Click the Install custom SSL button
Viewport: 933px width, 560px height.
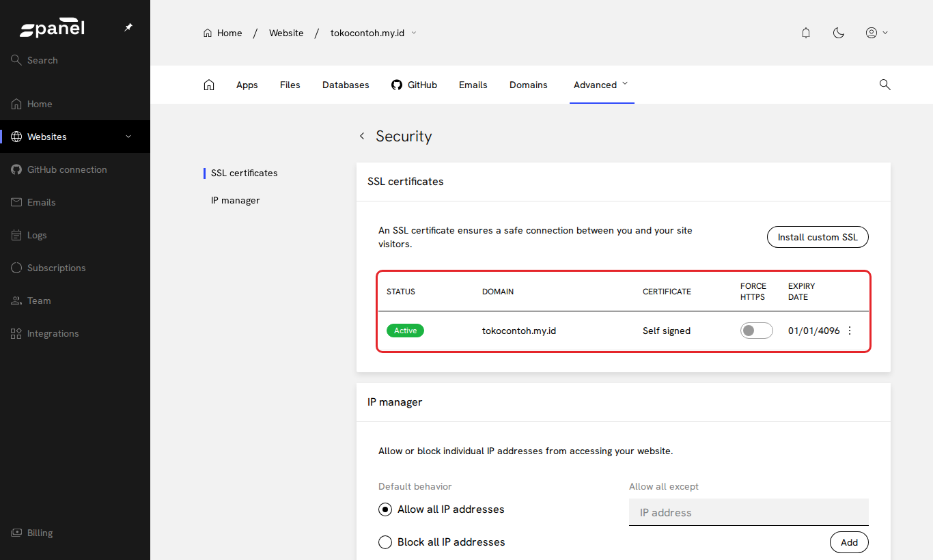pos(818,237)
